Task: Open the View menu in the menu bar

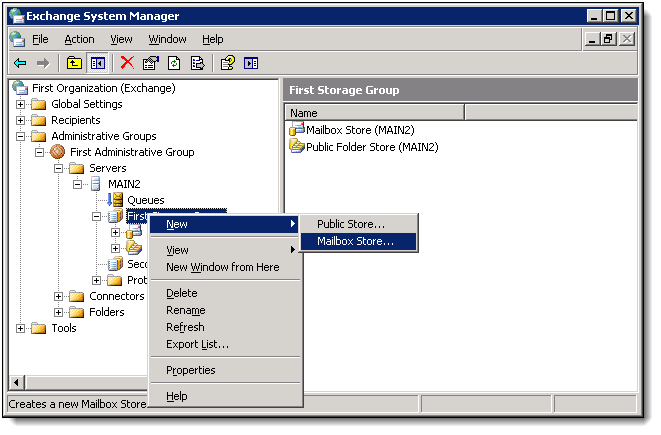Action: click(121, 39)
